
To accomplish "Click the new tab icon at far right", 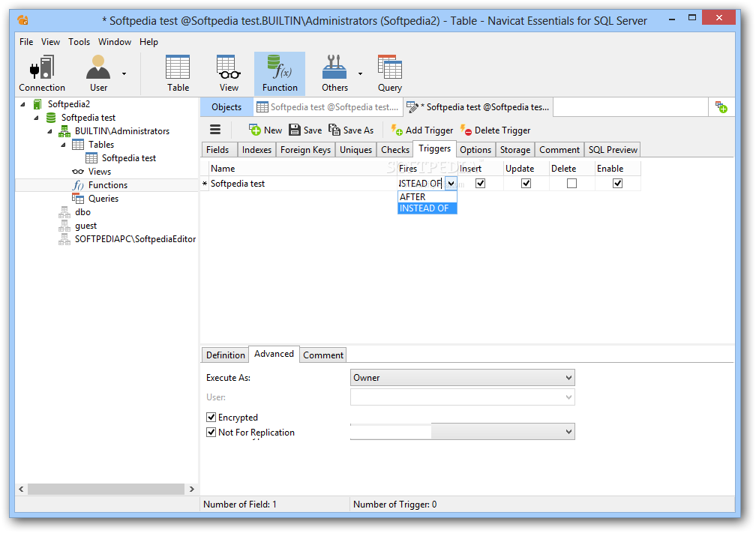I will tap(721, 107).
